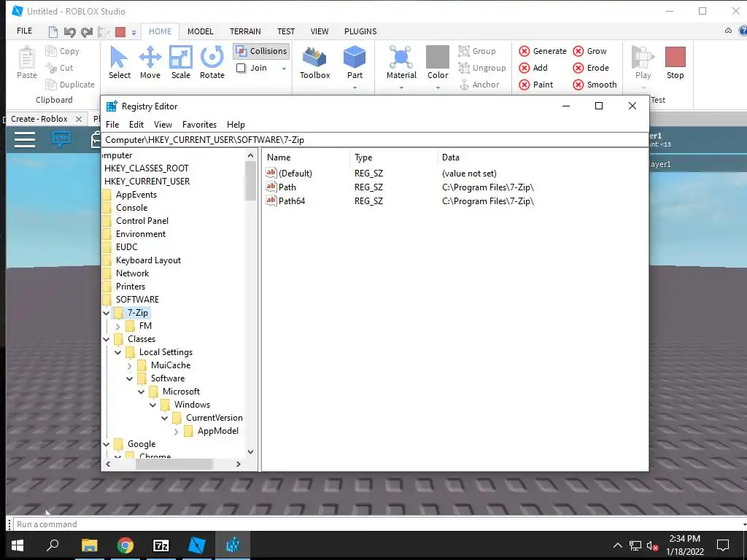The height and width of the screenshot is (560, 747).
Task: Click the Paste clipboard icon
Action: point(27,58)
